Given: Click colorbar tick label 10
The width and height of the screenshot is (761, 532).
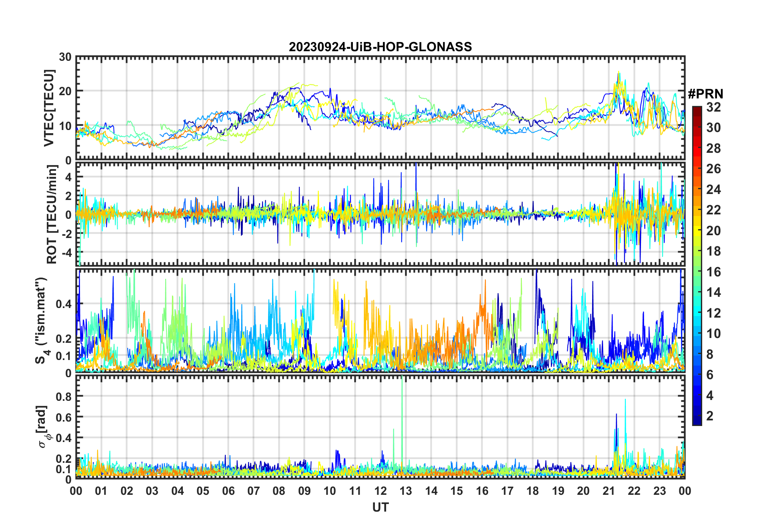Looking at the screenshot, I should click(x=713, y=334).
